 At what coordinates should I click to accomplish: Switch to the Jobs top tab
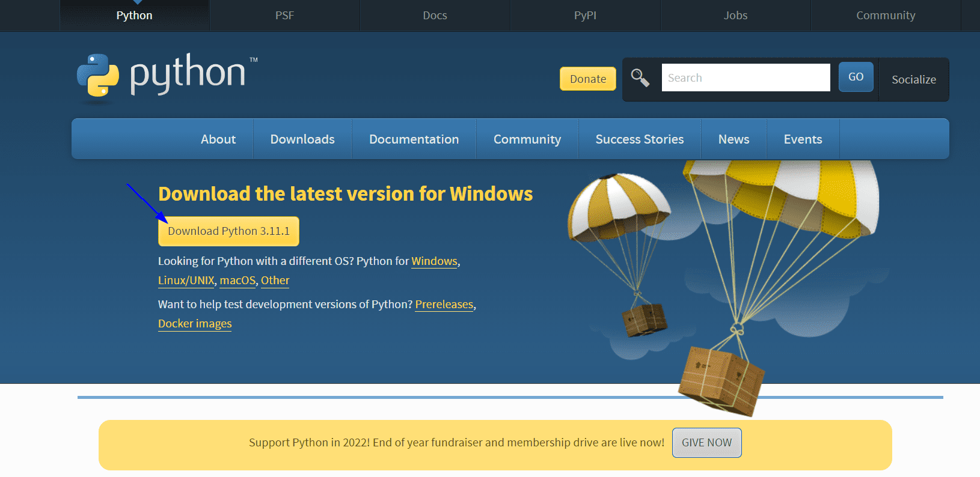coord(735,16)
